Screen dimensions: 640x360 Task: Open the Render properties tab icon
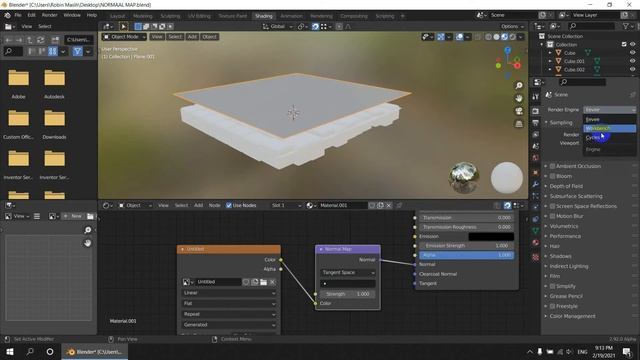click(x=536, y=111)
